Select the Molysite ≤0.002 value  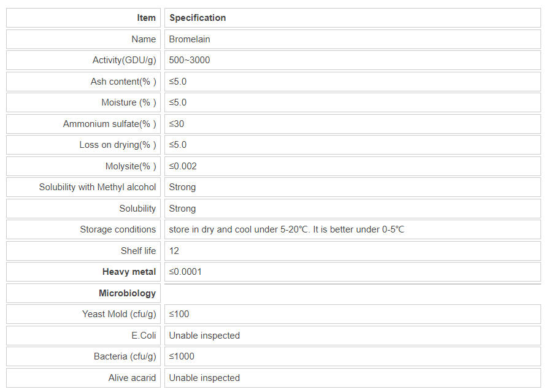(x=183, y=166)
